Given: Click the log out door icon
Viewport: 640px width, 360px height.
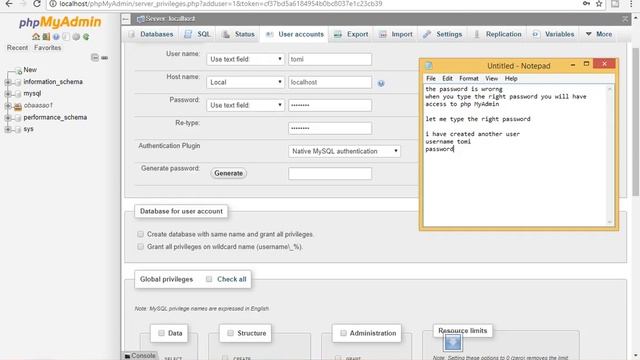Looking at the screenshot, I should pyautogui.click(x=46, y=37).
